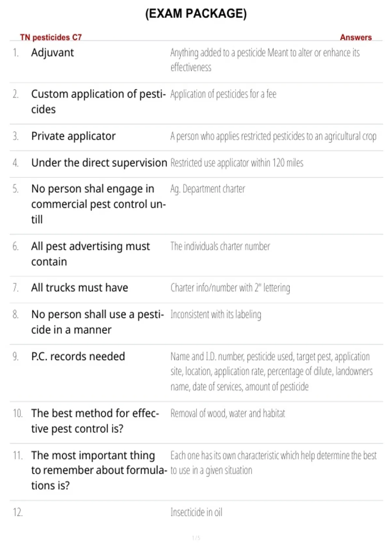Select 'All pest advertising must contain' question
Image resolution: width=392 pixels, height=556 pixels.
(x=90, y=254)
